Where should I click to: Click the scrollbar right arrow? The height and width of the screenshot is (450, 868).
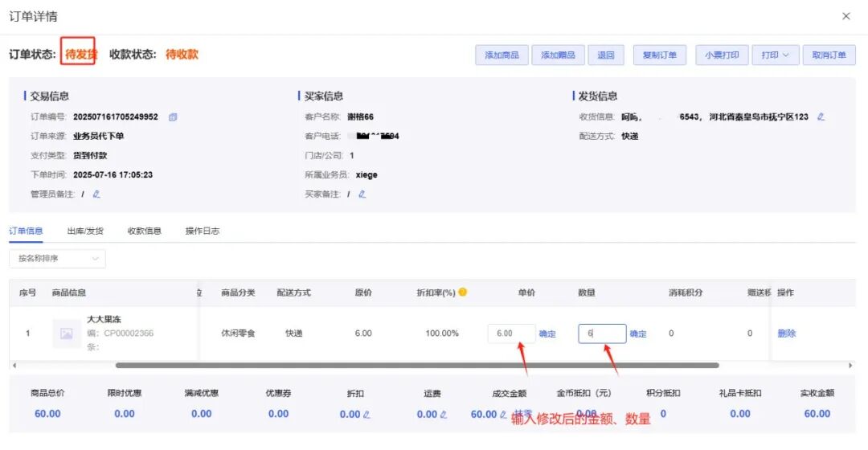(850, 366)
